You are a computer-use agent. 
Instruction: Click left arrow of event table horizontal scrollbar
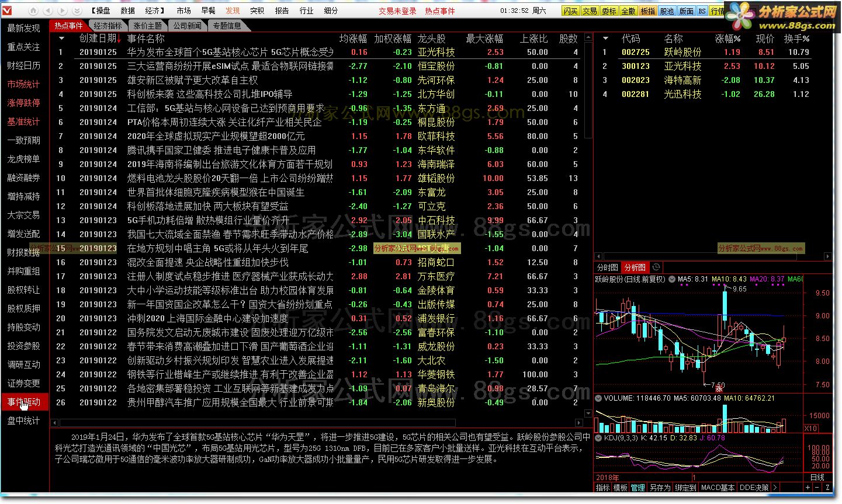click(x=55, y=423)
